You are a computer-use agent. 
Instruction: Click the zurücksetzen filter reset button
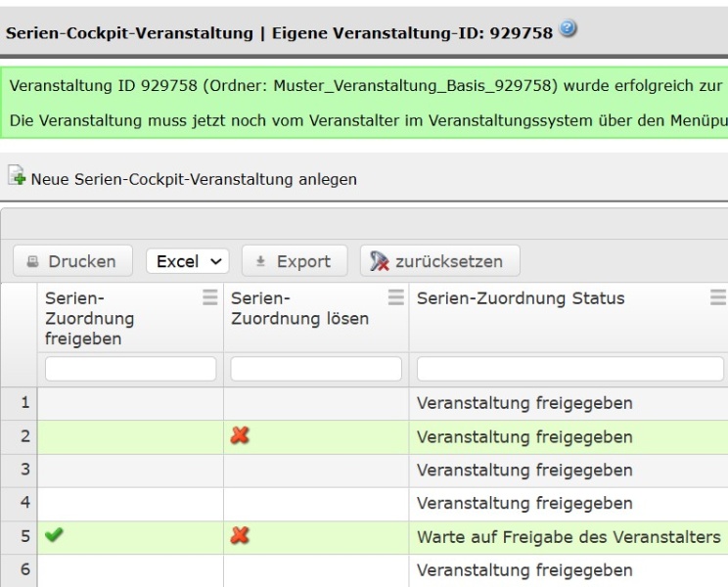click(439, 261)
